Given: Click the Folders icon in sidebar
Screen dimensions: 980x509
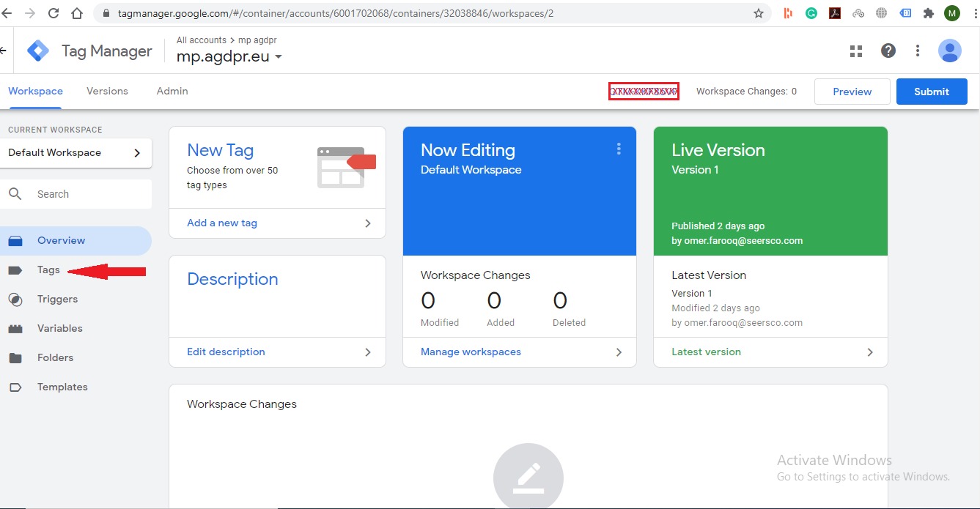Looking at the screenshot, I should 15,358.
